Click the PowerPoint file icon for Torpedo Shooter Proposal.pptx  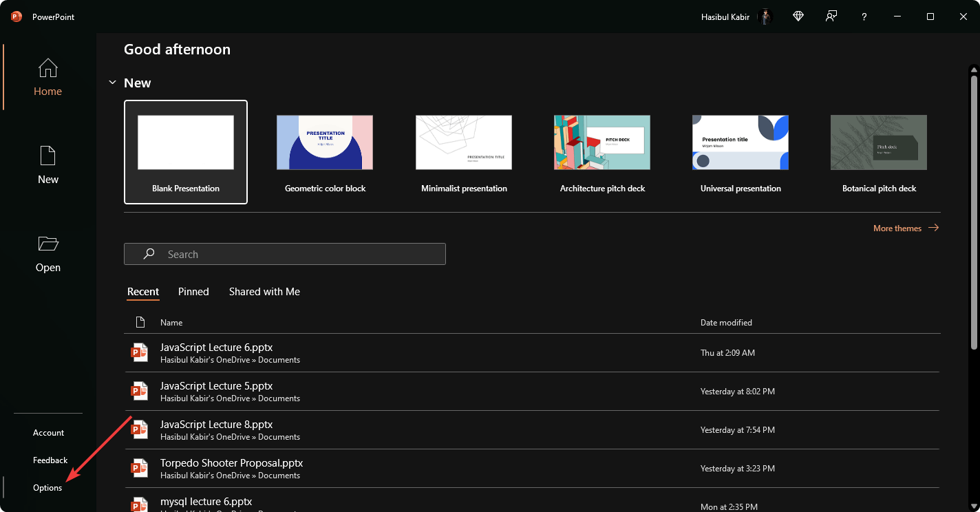point(140,469)
